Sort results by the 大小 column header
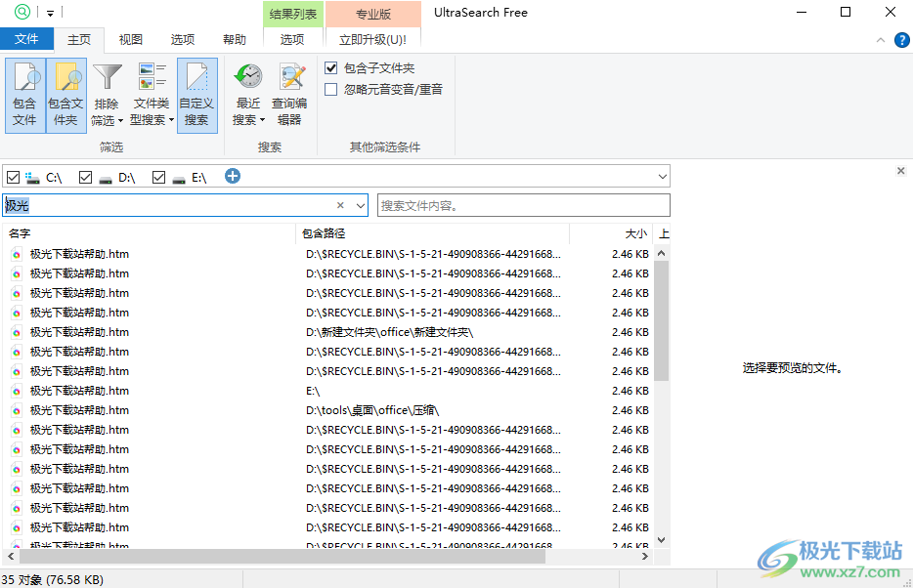Viewport: 913px width, 588px height. (634, 233)
